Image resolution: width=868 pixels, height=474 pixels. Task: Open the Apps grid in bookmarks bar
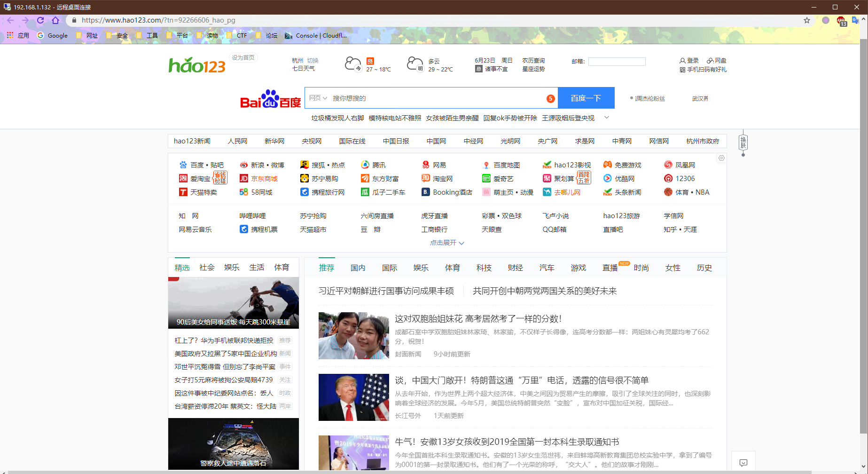pos(10,35)
